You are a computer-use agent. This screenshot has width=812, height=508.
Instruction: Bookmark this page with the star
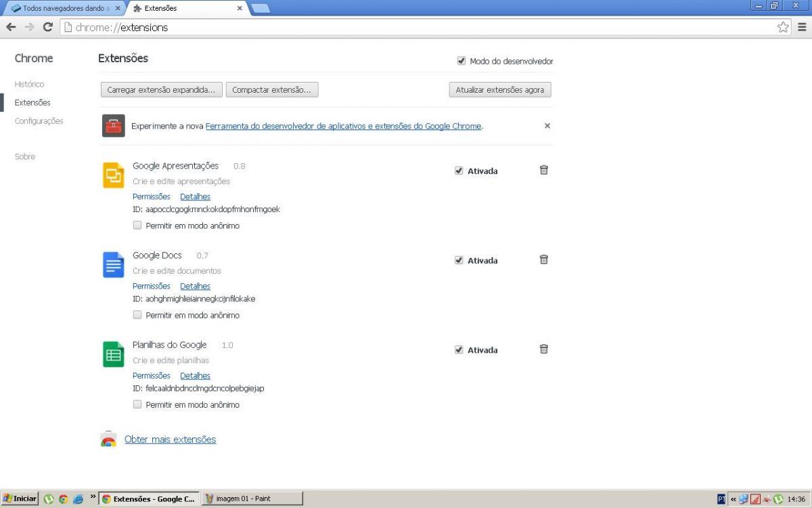click(783, 27)
